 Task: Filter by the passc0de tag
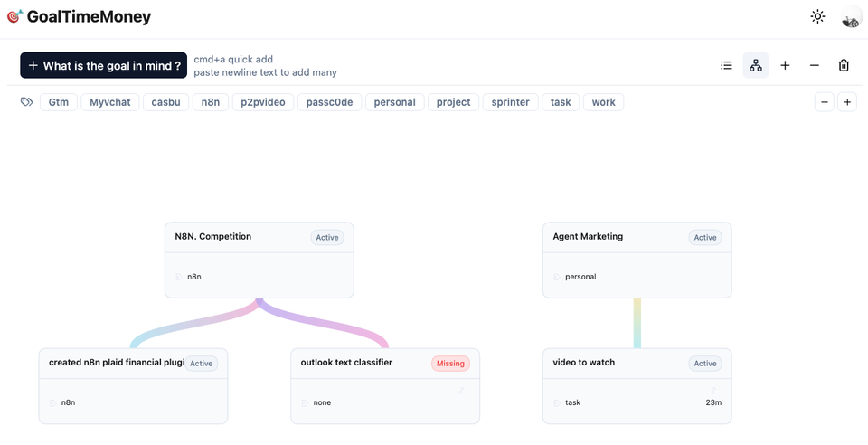[329, 102]
